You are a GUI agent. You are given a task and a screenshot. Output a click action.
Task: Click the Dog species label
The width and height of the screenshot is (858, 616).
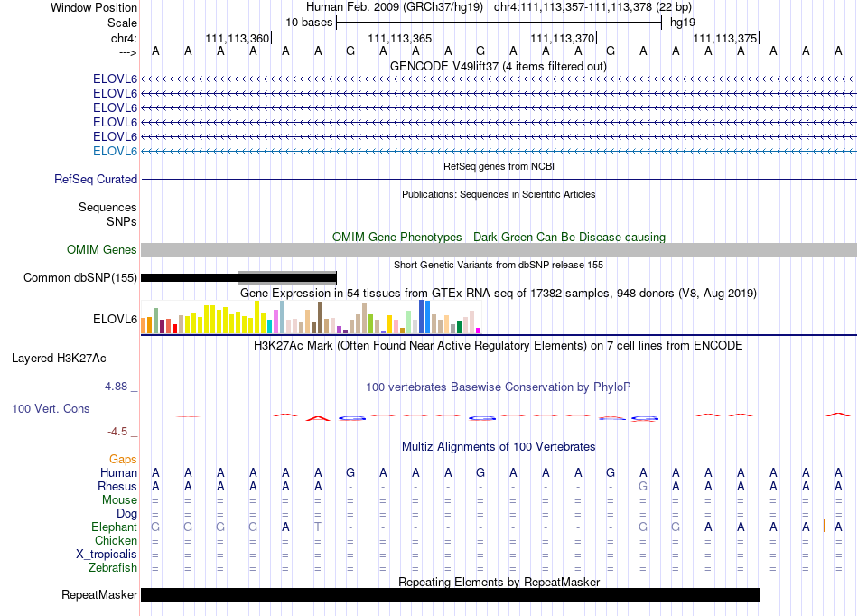[x=126, y=514]
